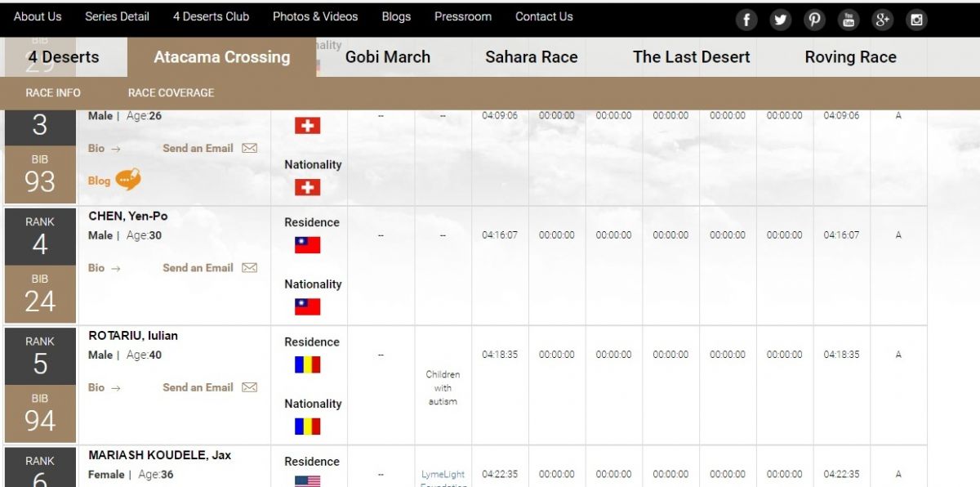Open the RACE COVERAGE submenu
The image size is (980, 487).
tap(171, 92)
